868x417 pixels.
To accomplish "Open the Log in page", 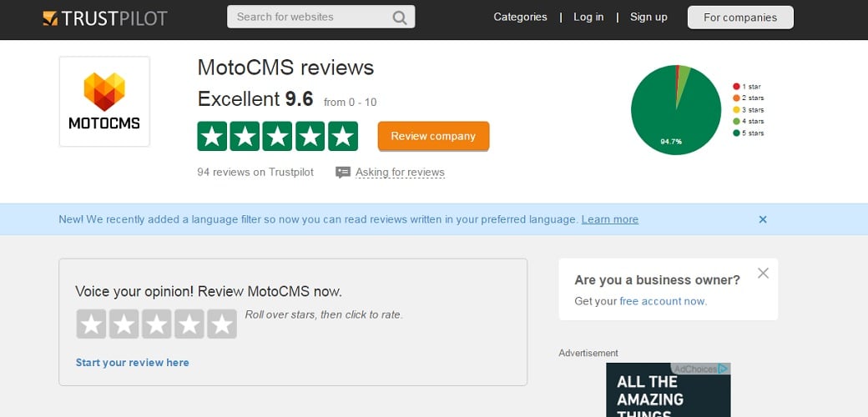I will point(588,18).
